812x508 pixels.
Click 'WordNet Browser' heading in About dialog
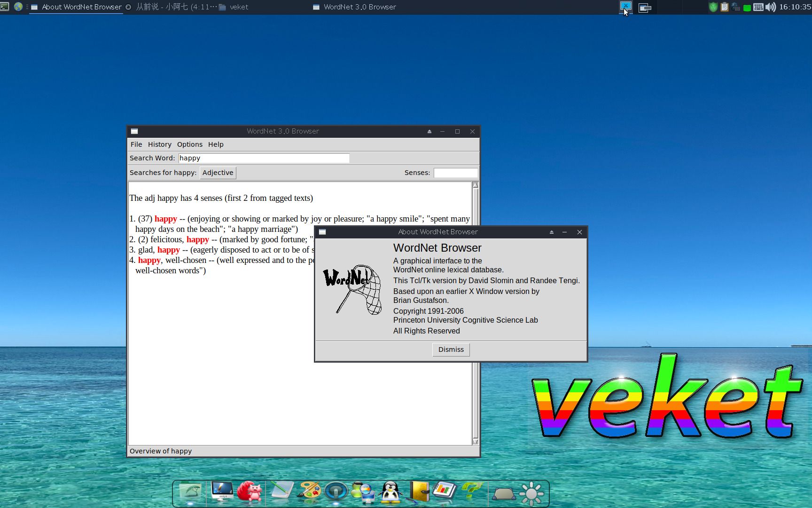(437, 248)
